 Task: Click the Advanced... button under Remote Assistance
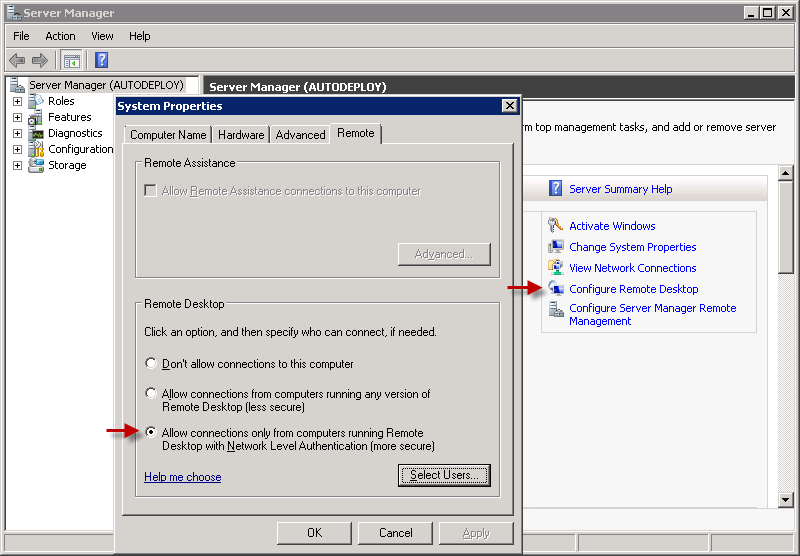(x=444, y=254)
